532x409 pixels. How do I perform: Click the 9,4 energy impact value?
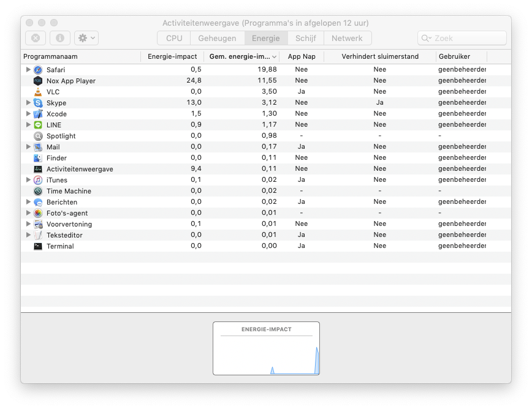pos(196,168)
